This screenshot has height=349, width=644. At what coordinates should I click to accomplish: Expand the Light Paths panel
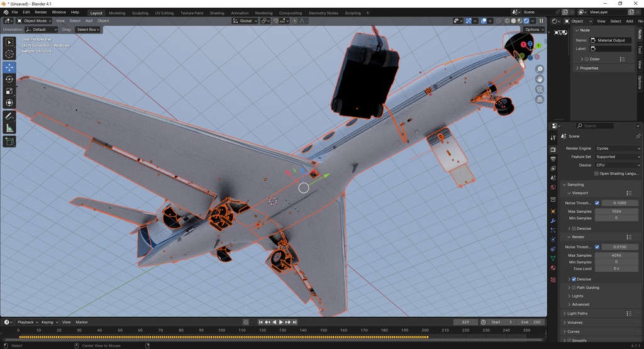click(x=577, y=313)
